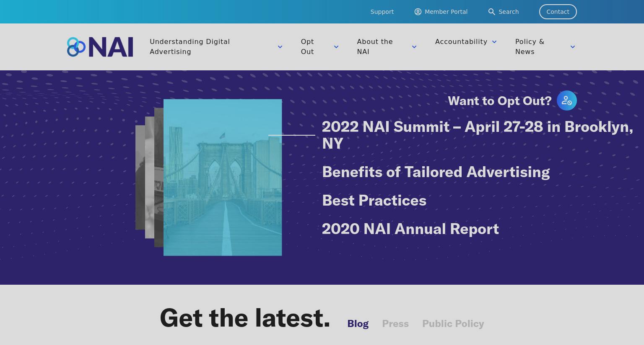Open the Accountability menu

click(461, 42)
